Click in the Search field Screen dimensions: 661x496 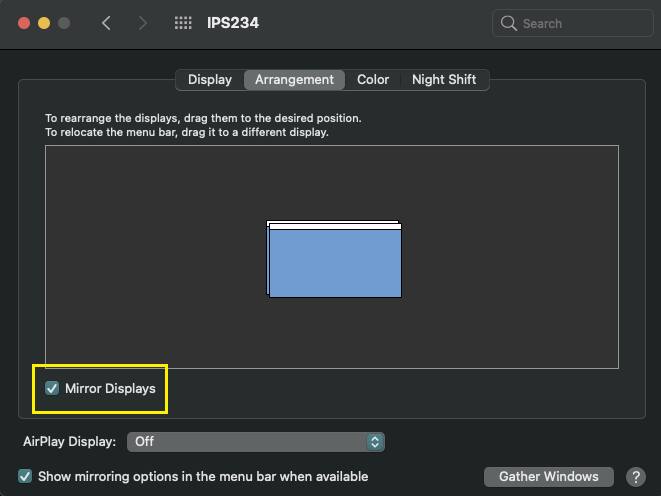(x=572, y=23)
